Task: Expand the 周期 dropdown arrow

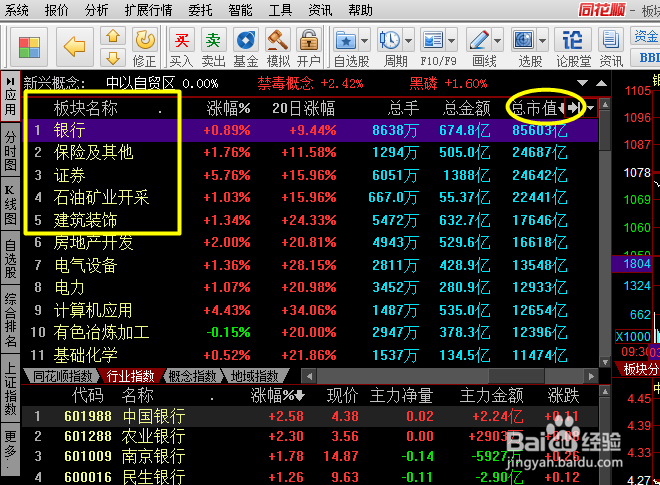Action: [409, 41]
